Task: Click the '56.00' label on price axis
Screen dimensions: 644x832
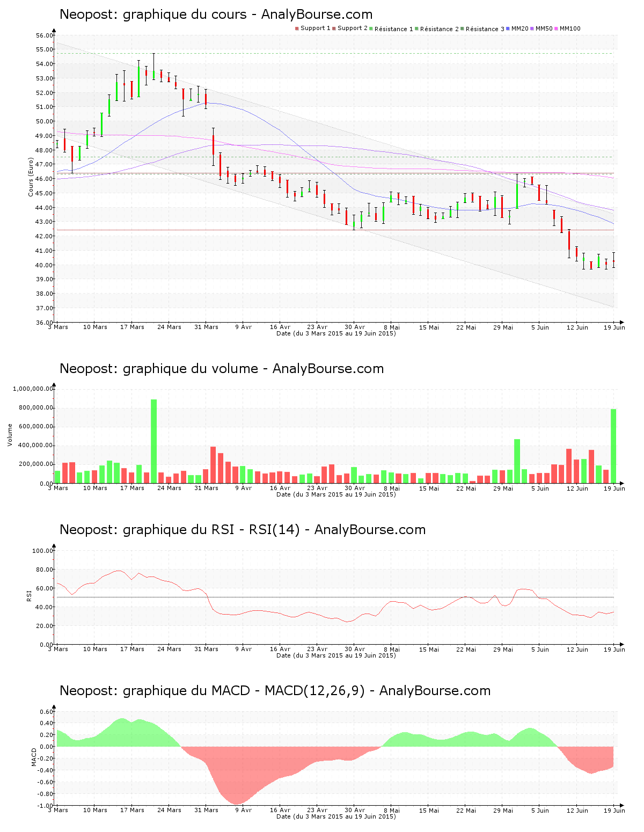Action: (45, 35)
